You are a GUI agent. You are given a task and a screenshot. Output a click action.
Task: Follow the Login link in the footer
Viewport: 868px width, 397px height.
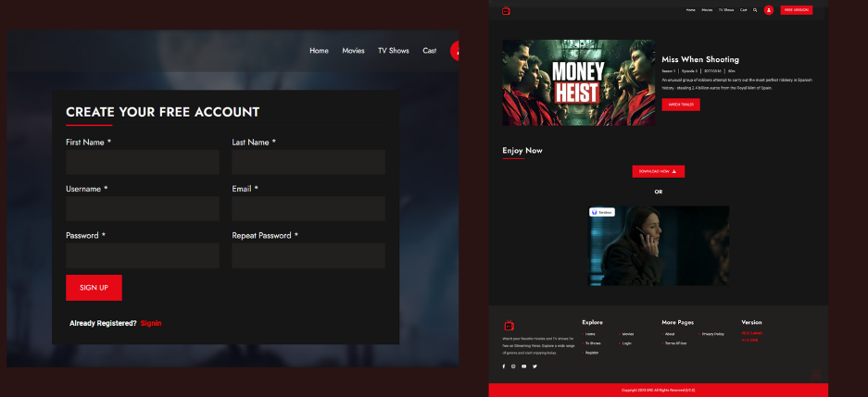click(x=626, y=343)
